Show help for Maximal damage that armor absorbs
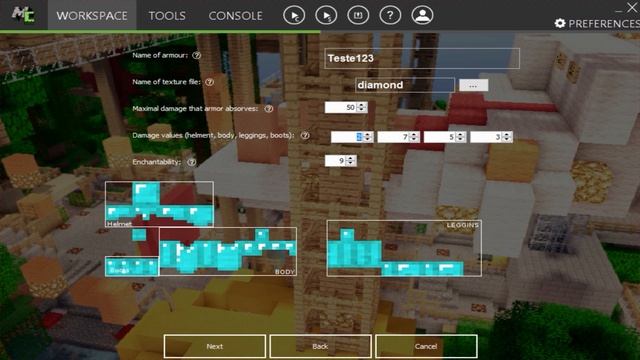640x360 pixels. [x=269, y=109]
